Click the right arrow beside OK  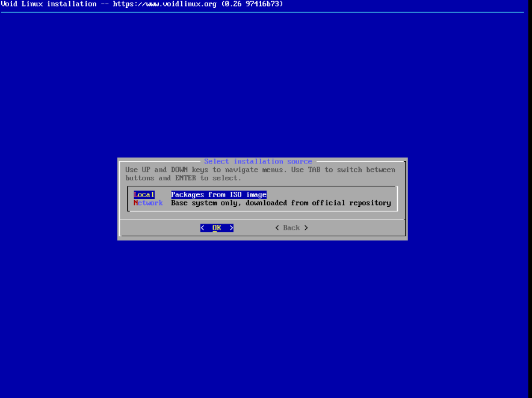(x=231, y=227)
